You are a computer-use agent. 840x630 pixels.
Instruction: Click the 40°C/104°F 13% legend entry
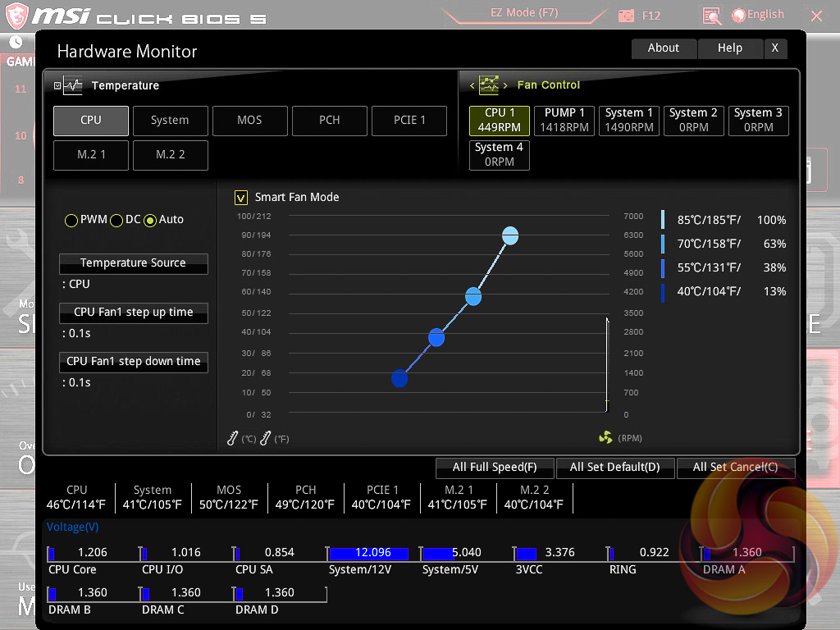point(724,292)
